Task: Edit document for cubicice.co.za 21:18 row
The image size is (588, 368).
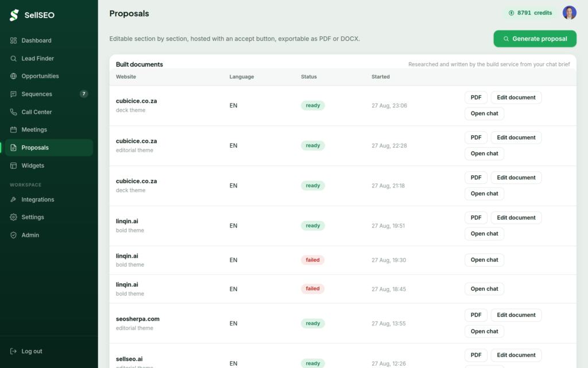Action: 516,178
